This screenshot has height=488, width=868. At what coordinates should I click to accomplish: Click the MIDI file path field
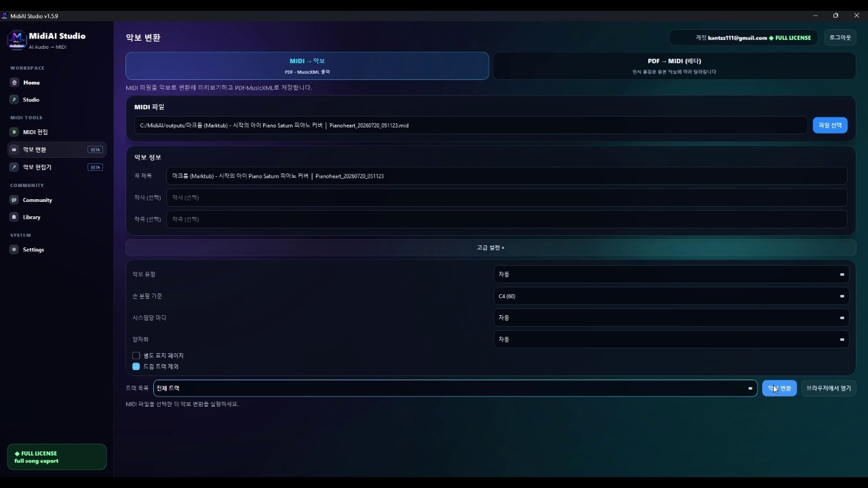tap(471, 125)
